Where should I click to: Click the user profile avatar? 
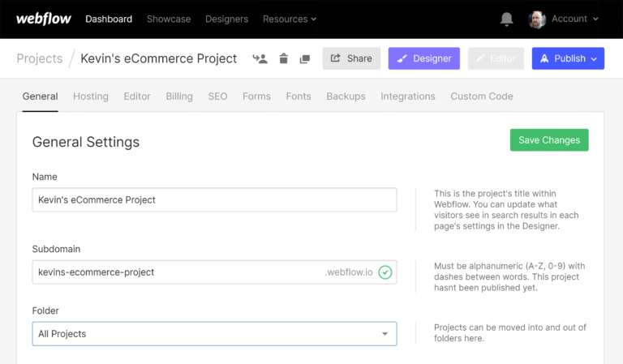tap(537, 19)
